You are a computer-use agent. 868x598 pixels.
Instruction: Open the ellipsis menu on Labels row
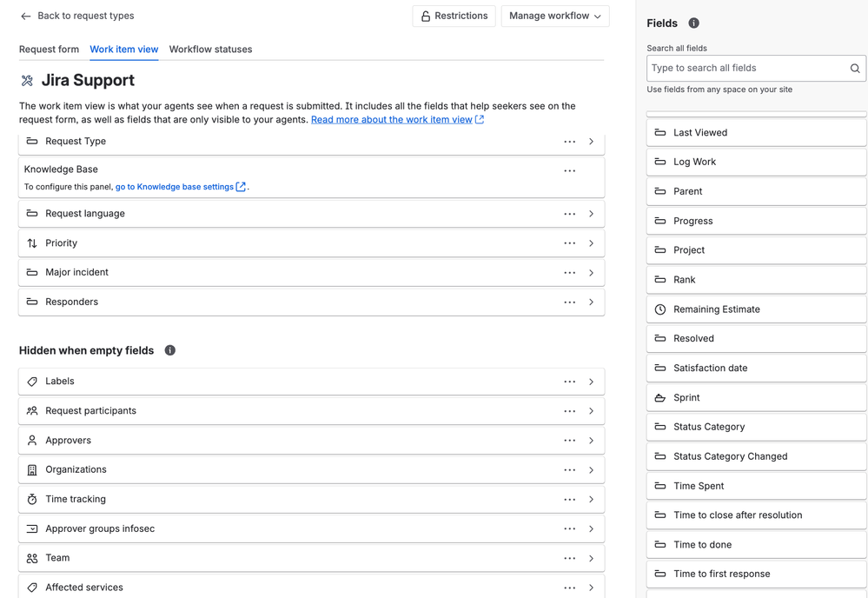coord(570,382)
